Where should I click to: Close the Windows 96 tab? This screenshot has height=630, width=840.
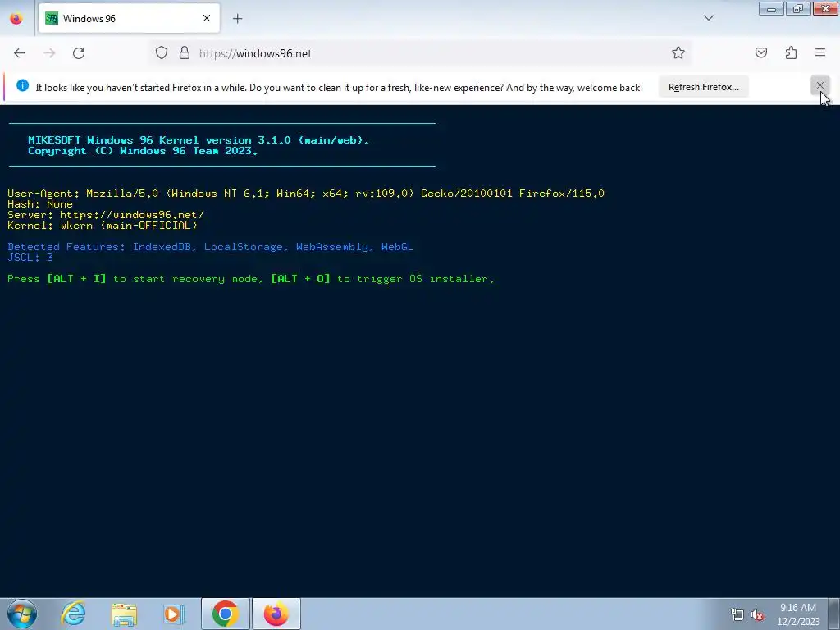coord(206,18)
